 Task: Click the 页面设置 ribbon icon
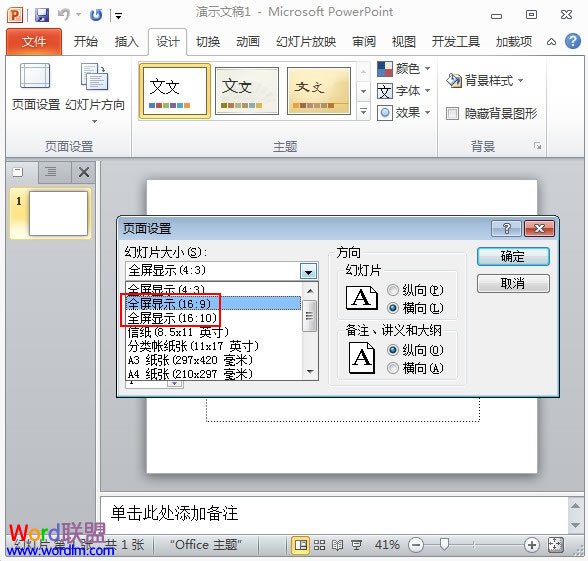coord(35,87)
